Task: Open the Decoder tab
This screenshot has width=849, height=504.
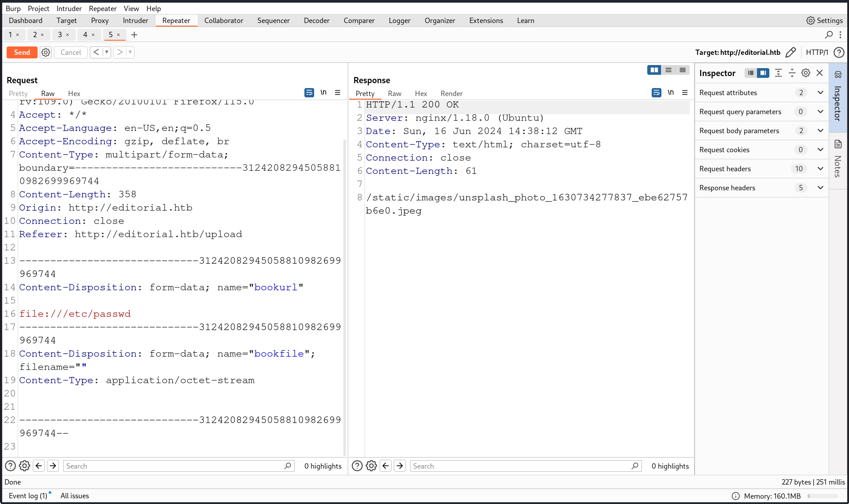Action: (317, 20)
